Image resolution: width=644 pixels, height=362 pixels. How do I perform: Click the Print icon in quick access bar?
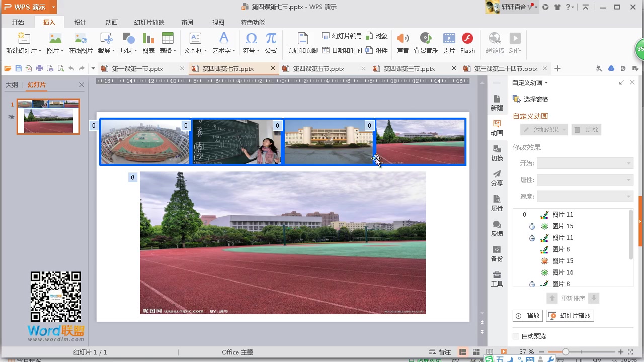tap(40, 68)
